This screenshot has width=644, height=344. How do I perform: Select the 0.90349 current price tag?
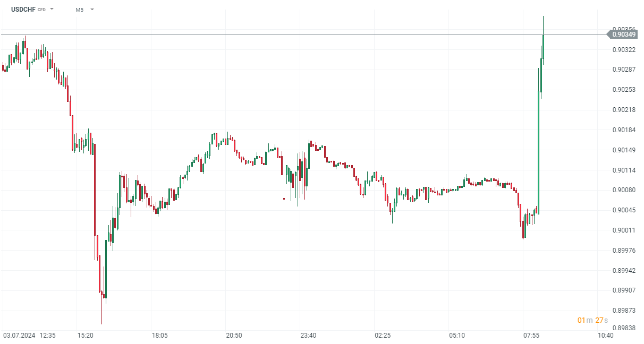[x=623, y=35]
